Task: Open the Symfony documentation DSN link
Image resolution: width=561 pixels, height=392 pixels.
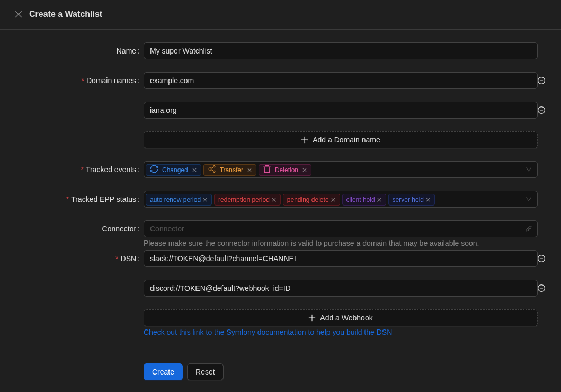Action: [x=268, y=332]
